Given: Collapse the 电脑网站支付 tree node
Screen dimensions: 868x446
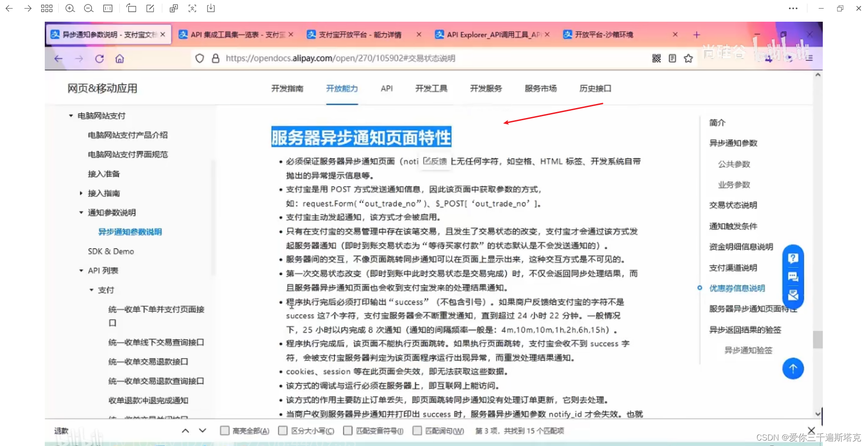Looking at the screenshot, I should 71,116.
